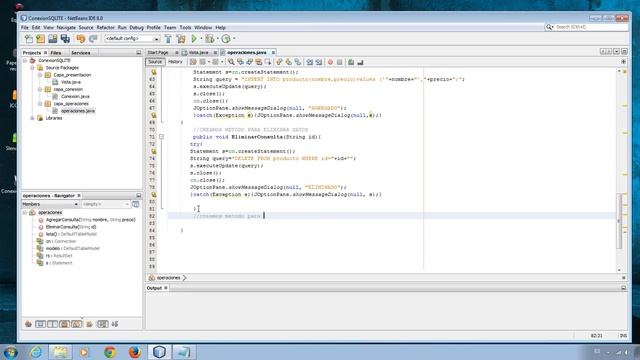Collapse the EliminarConsulta method fold

coord(162,137)
